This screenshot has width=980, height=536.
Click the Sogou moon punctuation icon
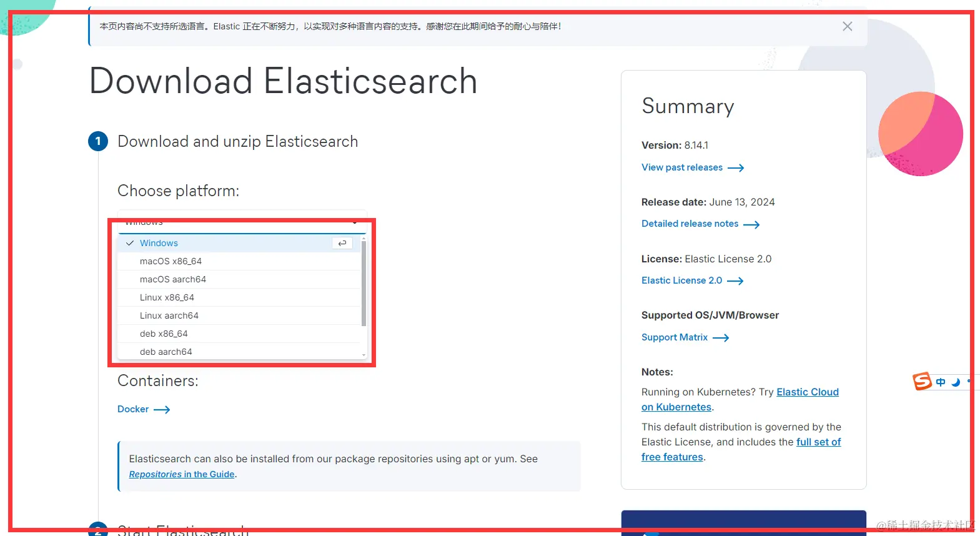pos(956,382)
